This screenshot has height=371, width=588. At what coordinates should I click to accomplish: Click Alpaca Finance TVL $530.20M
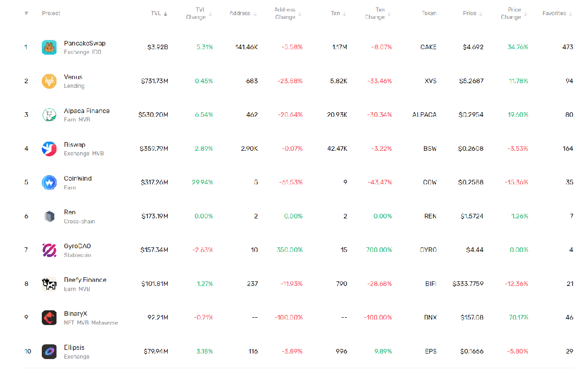(x=153, y=114)
